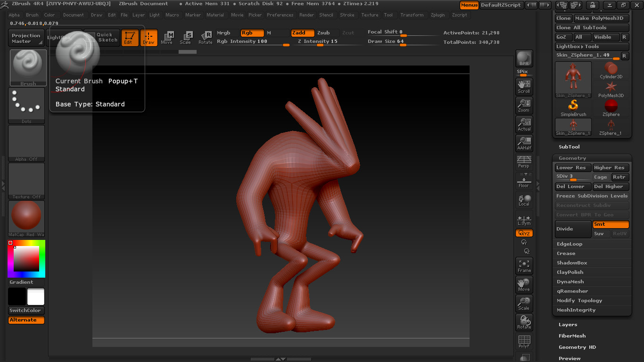Collapse the Geometry section
The height and width of the screenshot is (362, 644).
coord(572,158)
